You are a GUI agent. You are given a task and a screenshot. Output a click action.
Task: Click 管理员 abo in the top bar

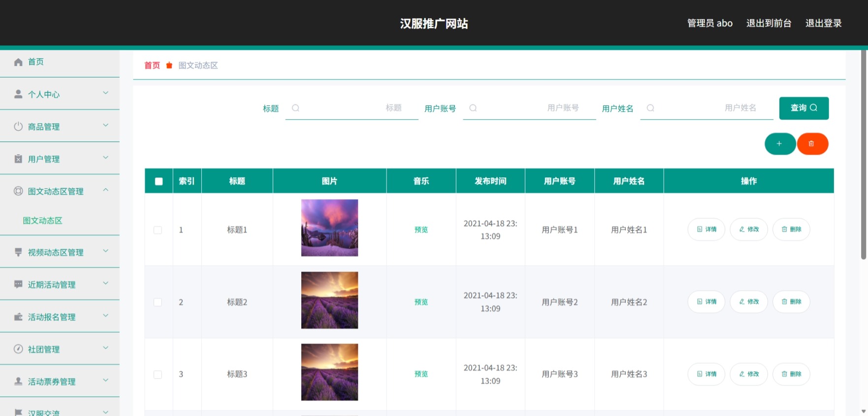709,23
